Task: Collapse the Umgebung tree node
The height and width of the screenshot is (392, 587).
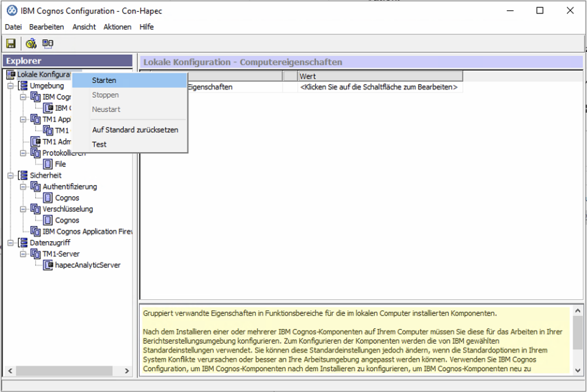Action: (10, 86)
